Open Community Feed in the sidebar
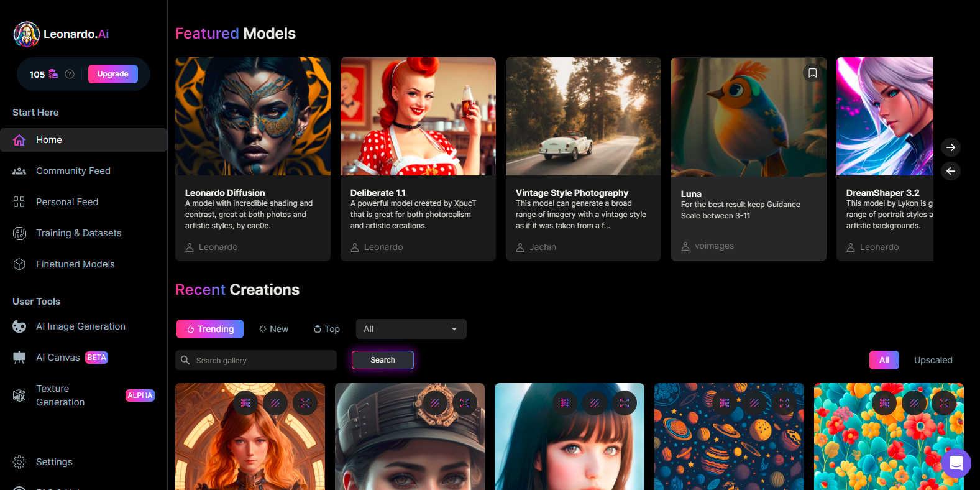This screenshot has height=490, width=980. [x=73, y=171]
